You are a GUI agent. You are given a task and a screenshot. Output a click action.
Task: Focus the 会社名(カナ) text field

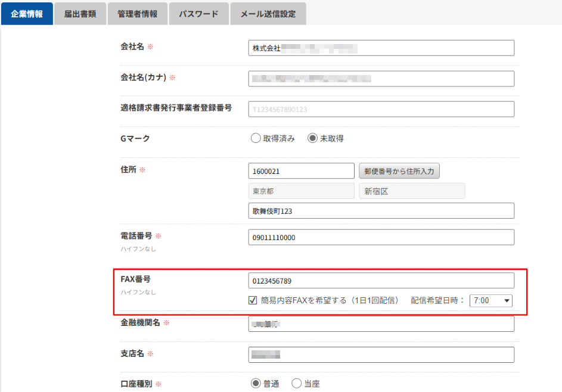click(381, 79)
